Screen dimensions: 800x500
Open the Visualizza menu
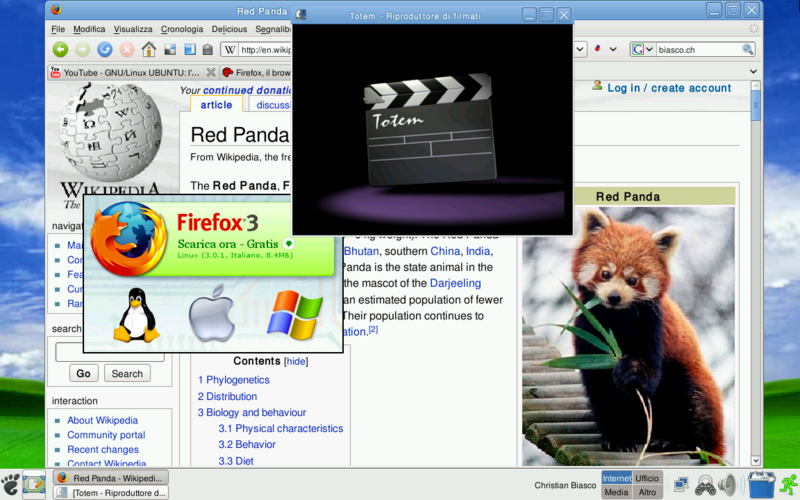tap(133, 29)
